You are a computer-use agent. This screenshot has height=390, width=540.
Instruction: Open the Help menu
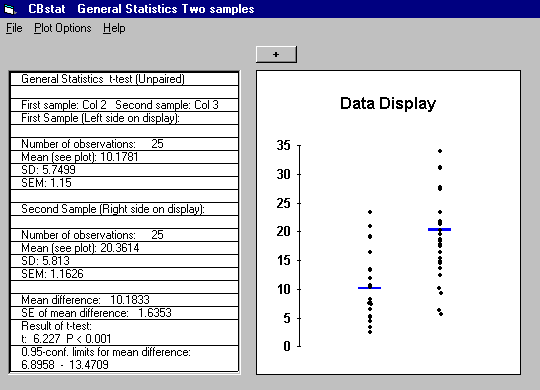pos(114,28)
